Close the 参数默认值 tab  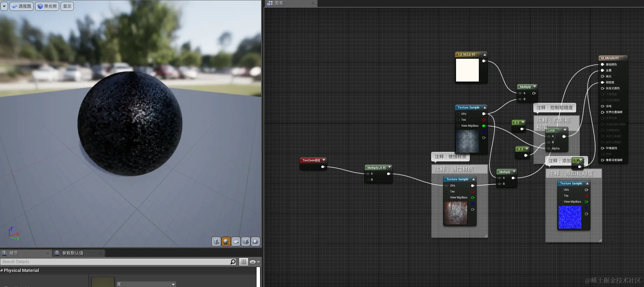pyautogui.click(x=100, y=253)
